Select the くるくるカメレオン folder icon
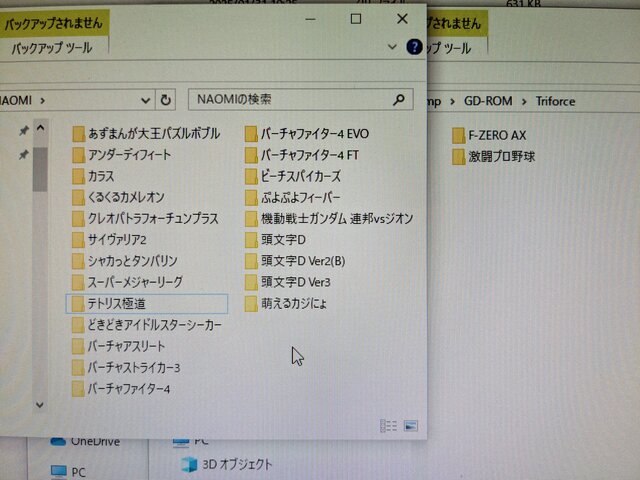 click(x=78, y=198)
